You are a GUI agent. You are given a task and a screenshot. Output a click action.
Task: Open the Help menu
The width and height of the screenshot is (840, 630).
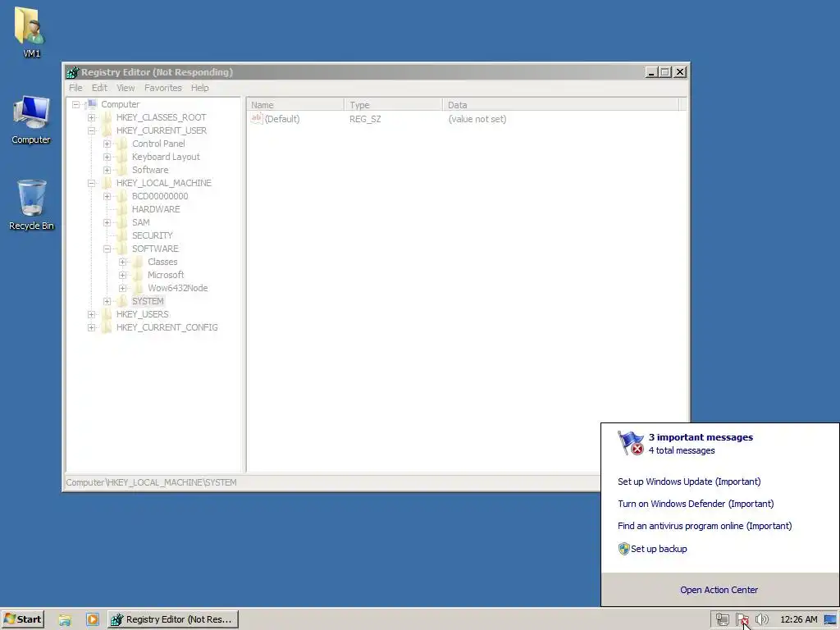200,88
